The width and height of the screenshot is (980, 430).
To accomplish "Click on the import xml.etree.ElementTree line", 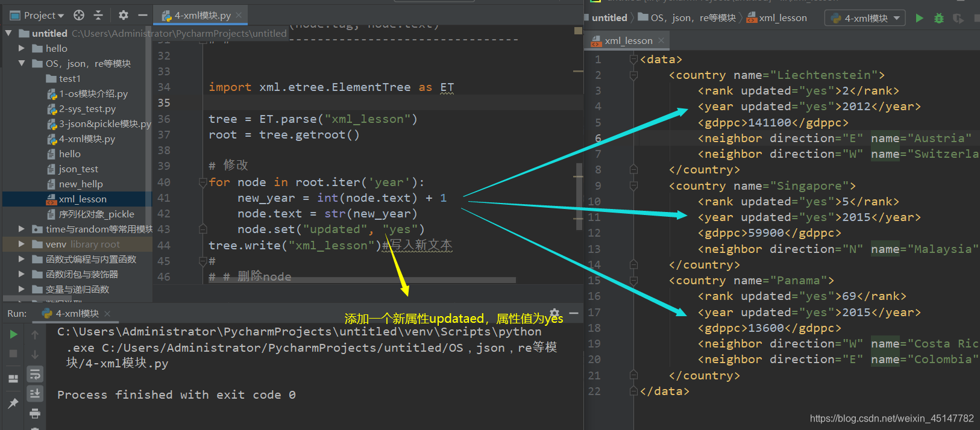I will (331, 87).
